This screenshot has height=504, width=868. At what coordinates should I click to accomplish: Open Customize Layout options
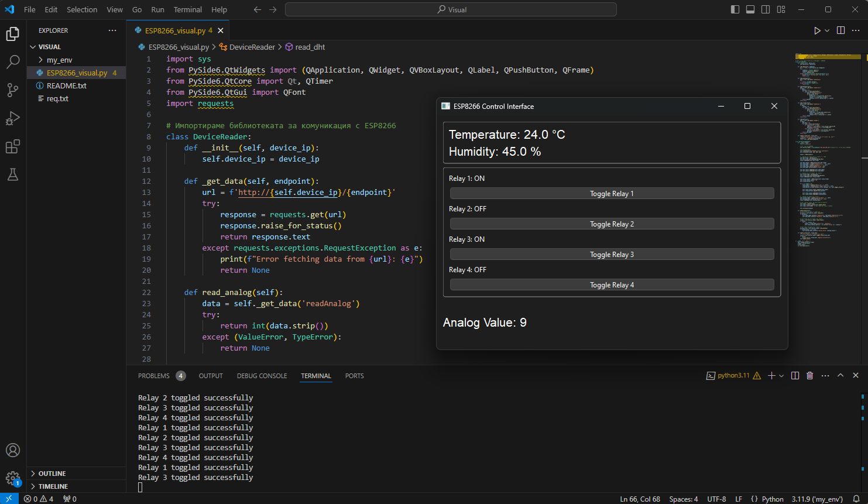click(x=781, y=9)
